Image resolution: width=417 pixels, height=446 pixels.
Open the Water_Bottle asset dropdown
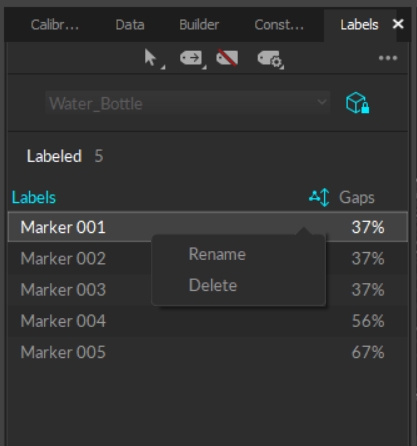coord(187,103)
